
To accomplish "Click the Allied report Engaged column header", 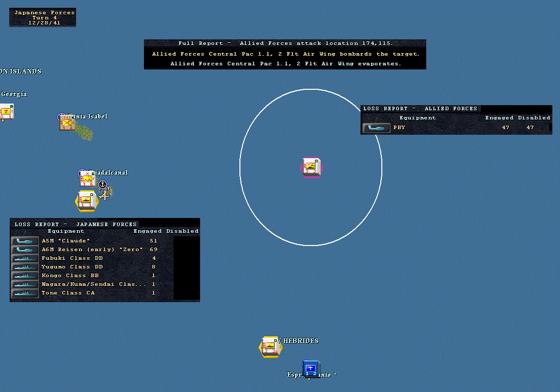I will (499, 118).
